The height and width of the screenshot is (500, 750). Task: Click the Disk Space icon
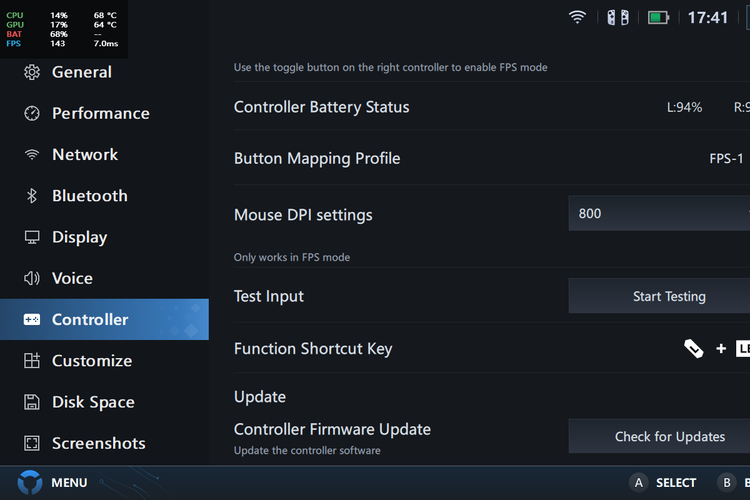coord(32,402)
